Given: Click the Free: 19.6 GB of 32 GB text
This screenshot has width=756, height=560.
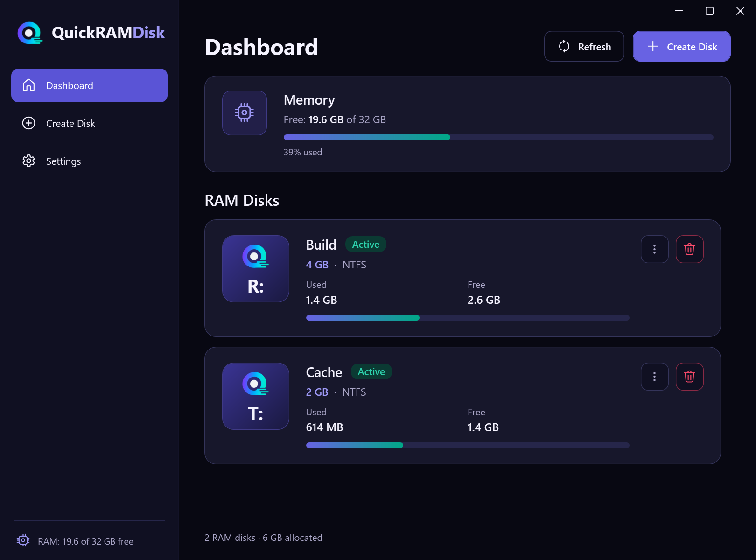Looking at the screenshot, I should click(x=335, y=119).
